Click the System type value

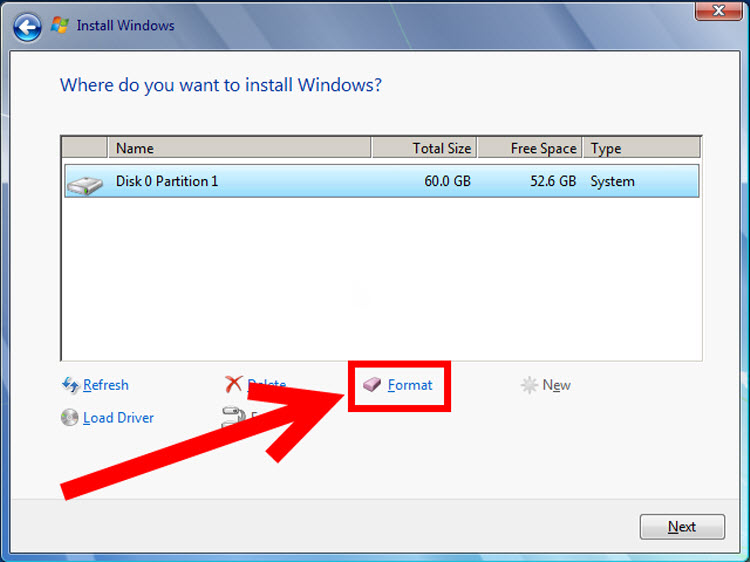pyautogui.click(x=612, y=182)
